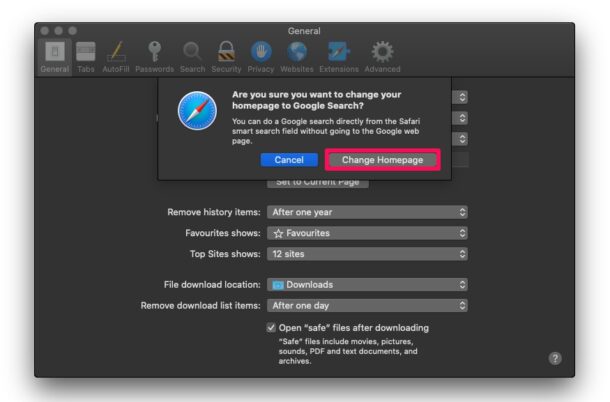
Task: Open the Search preferences pane
Action: (192, 57)
